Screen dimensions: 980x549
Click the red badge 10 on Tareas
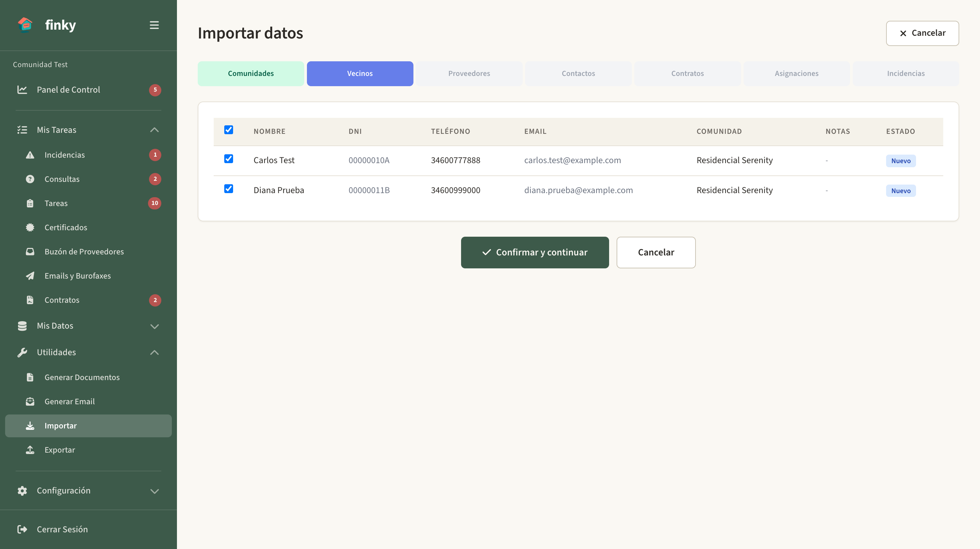tap(154, 203)
